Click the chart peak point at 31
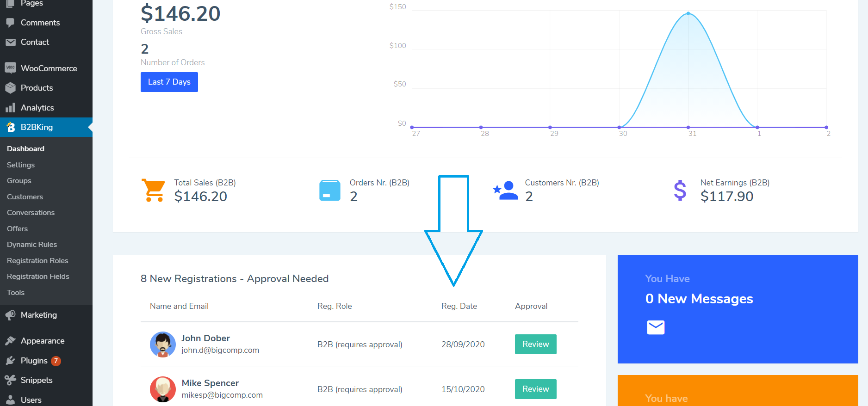The height and width of the screenshot is (406, 868). 688,13
